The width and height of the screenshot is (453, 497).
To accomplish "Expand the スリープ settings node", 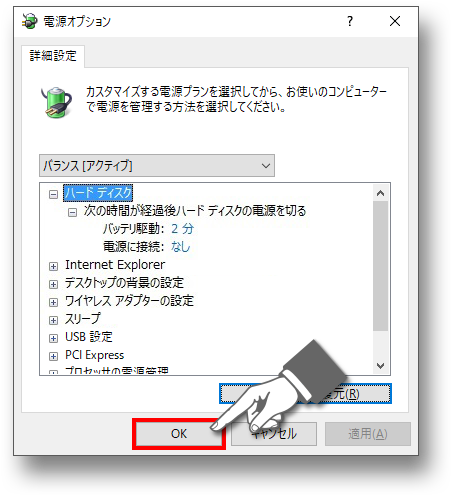I will click(x=53, y=320).
